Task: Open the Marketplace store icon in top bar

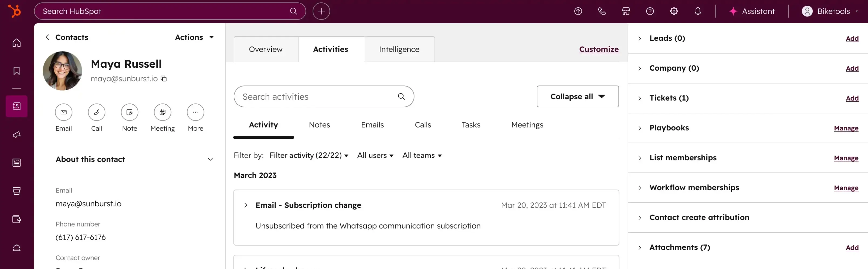Action: [x=626, y=11]
